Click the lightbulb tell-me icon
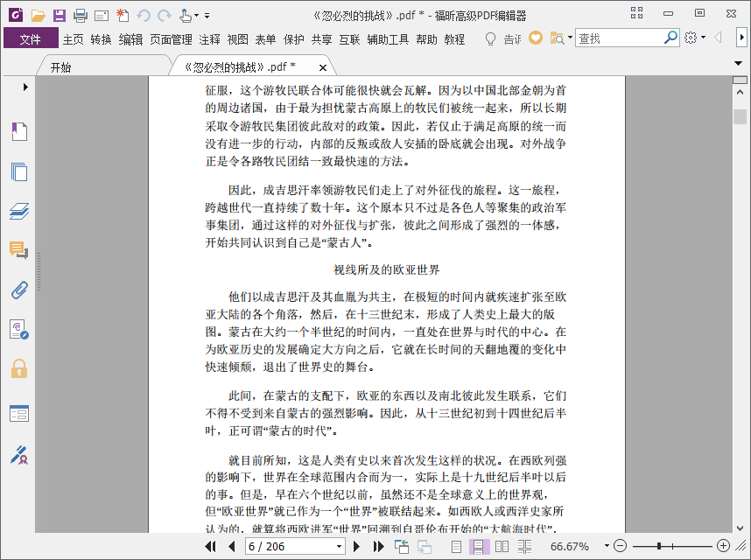 pos(490,38)
